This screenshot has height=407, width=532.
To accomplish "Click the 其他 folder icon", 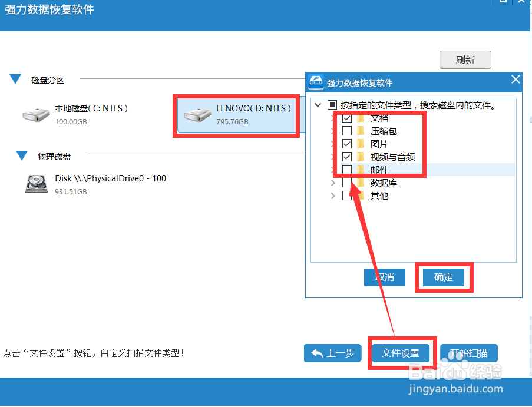I will click(x=361, y=196).
